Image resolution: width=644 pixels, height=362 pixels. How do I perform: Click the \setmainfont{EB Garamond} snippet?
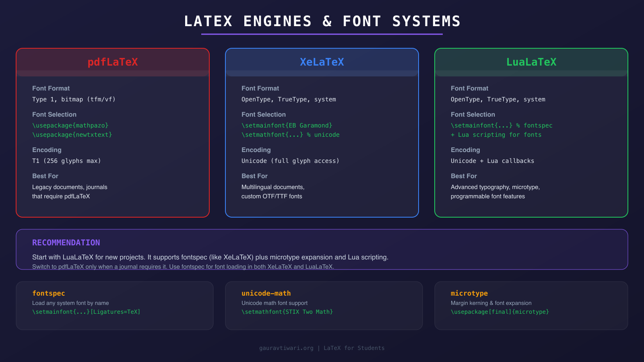point(287,125)
